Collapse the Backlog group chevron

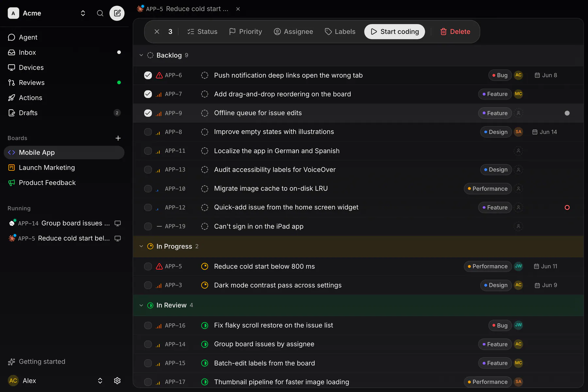(x=141, y=55)
